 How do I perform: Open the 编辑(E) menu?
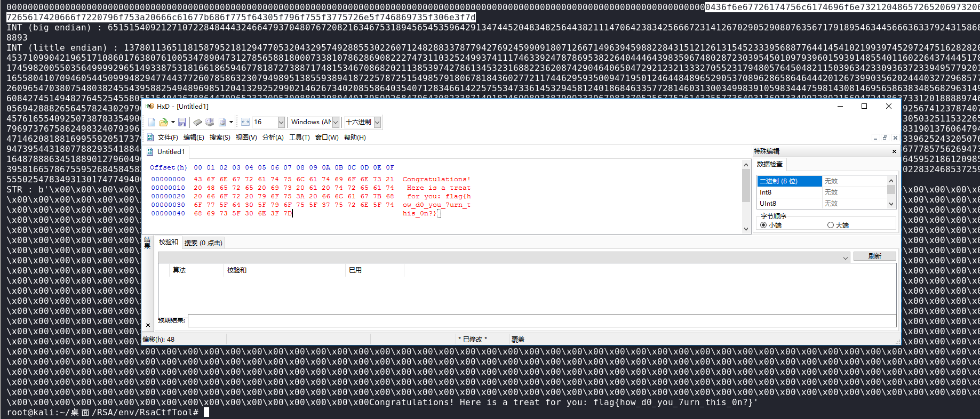[194, 138]
